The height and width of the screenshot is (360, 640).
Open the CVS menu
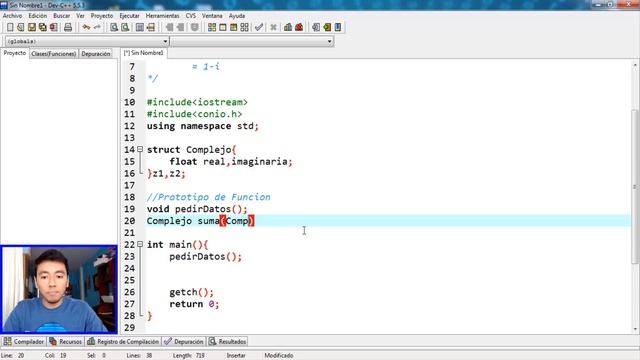click(191, 16)
